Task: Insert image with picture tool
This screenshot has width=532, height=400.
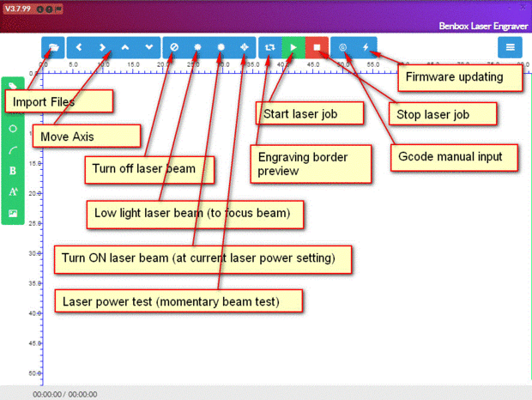Action: [13, 213]
